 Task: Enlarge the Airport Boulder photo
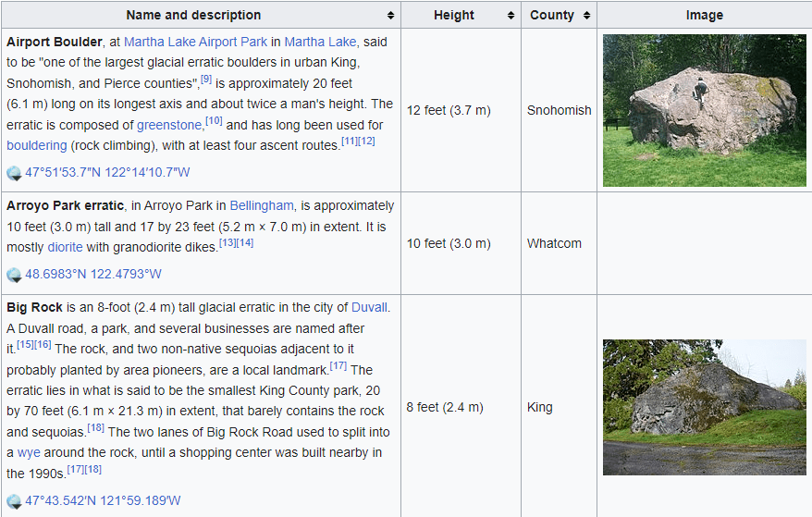click(x=704, y=110)
